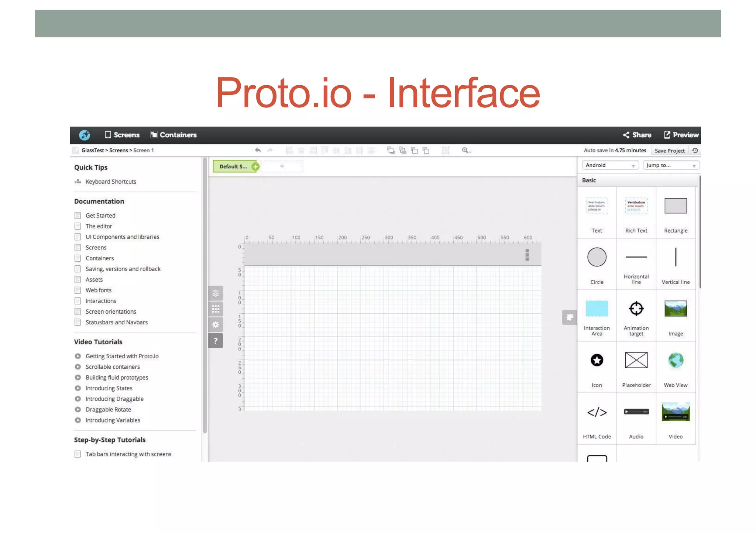
Task: Select the Horizontal line component
Action: (x=636, y=264)
